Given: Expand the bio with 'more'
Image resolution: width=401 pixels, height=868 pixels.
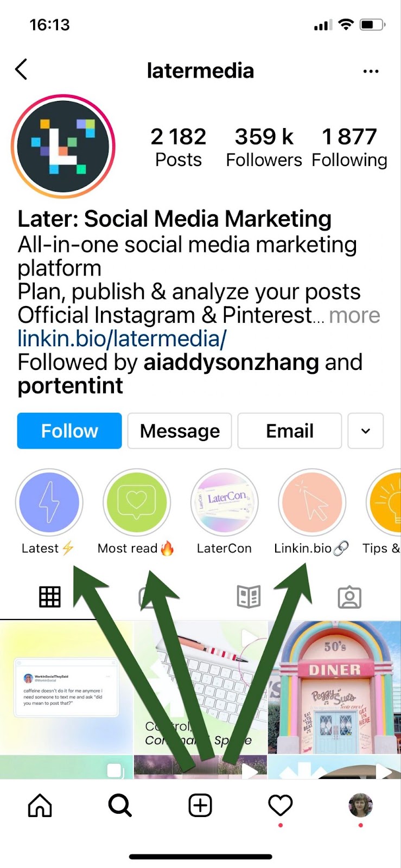Looking at the screenshot, I should 354,315.
